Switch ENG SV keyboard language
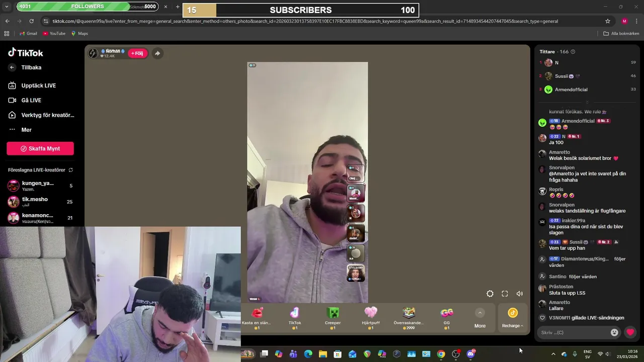 [588, 354]
